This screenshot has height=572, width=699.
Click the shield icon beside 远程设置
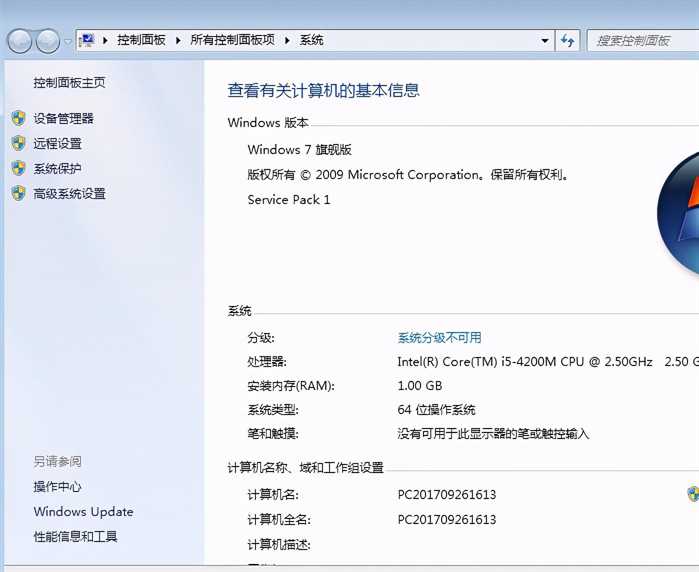click(x=18, y=143)
